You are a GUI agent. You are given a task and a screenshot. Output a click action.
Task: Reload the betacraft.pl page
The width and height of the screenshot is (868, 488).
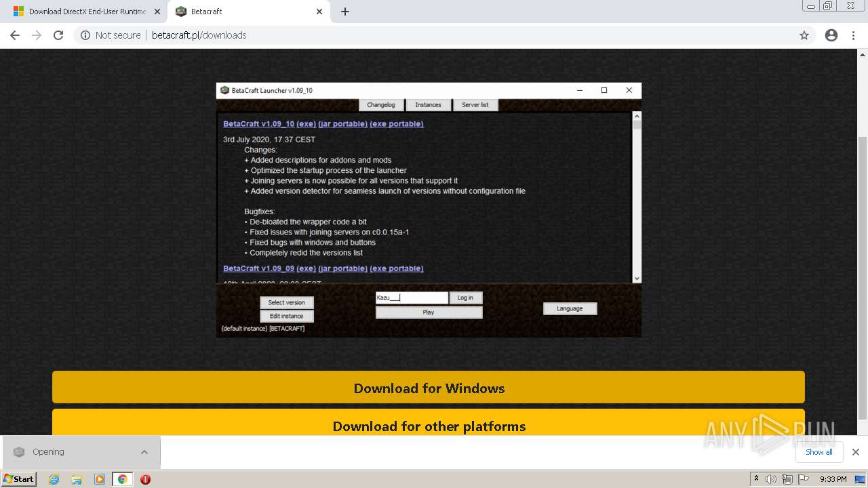point(58,35)
